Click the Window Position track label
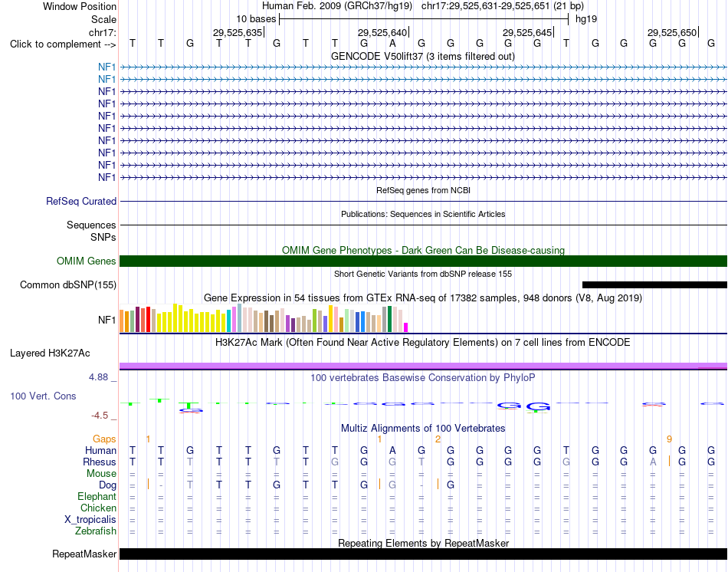Screen dimensions: 728x572 (x=80, y=6)
